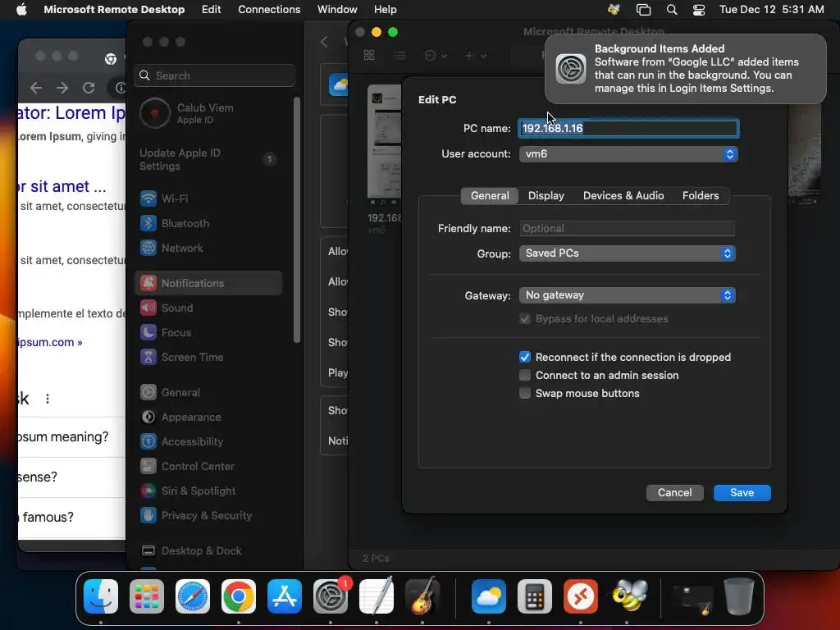840x630 pixels.
Task: Open Calculator from the Dock
Action: (535, 596)
